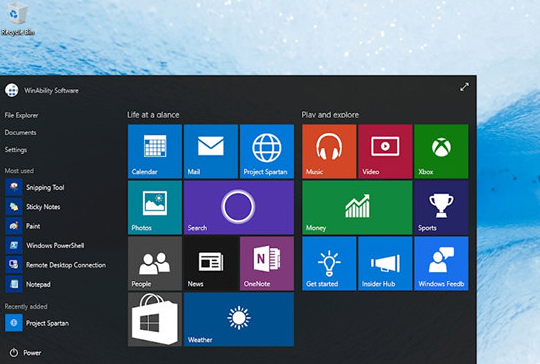The width and height of the screenshot is (540, 364).
Task: Click the Paint icon in Most used
Action: tap(14, 226)
